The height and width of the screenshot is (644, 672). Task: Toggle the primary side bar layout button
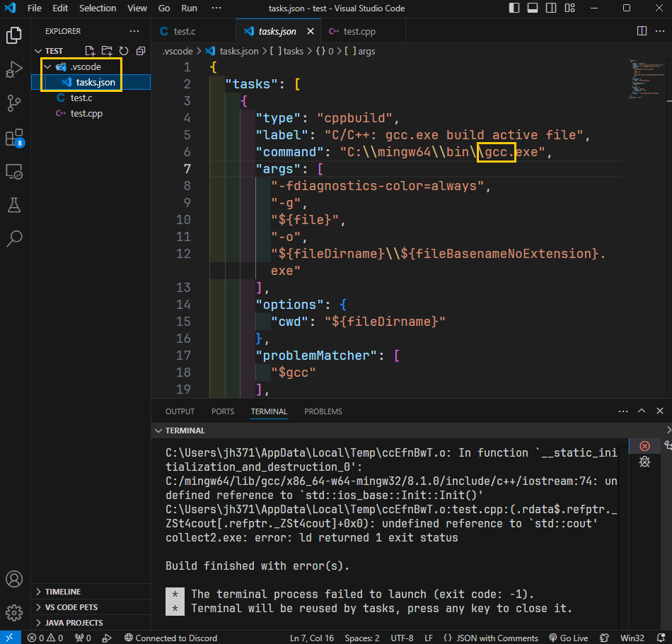tap(514, 8)
